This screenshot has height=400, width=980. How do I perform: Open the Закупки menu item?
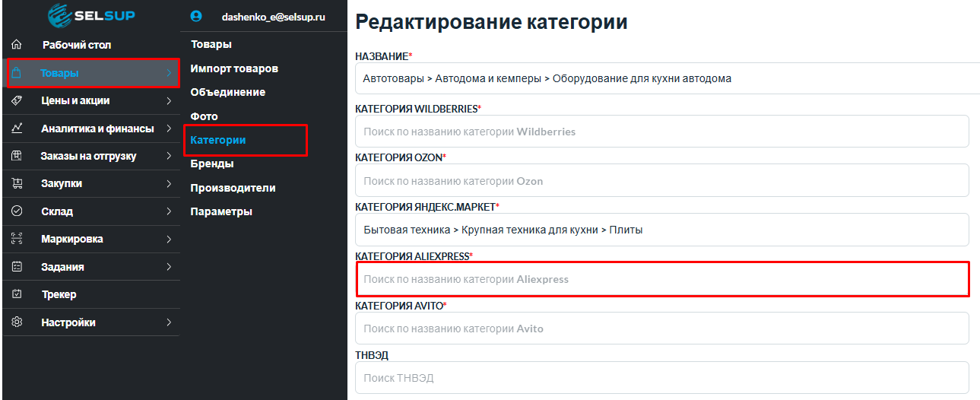pyautogui.click(x=62, y=183)
